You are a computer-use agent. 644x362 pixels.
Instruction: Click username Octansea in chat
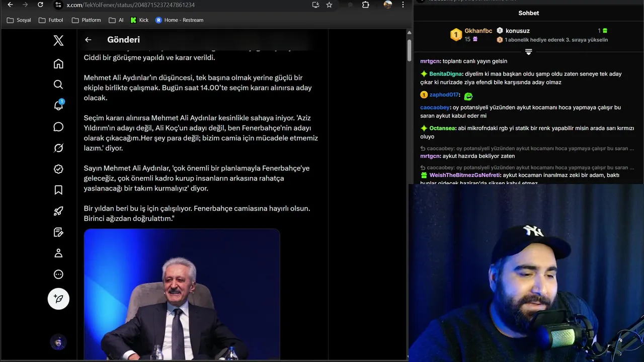(x=443, y=128)
